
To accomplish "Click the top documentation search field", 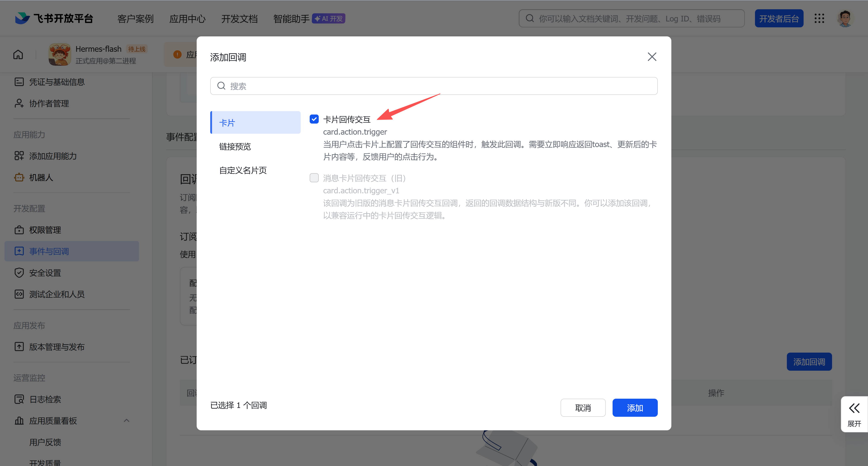I will (x=632, y=19).
